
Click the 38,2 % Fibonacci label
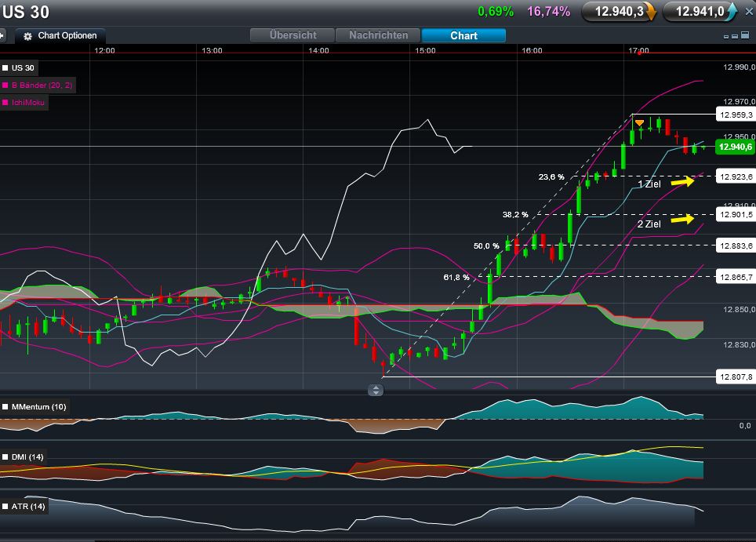515,215
